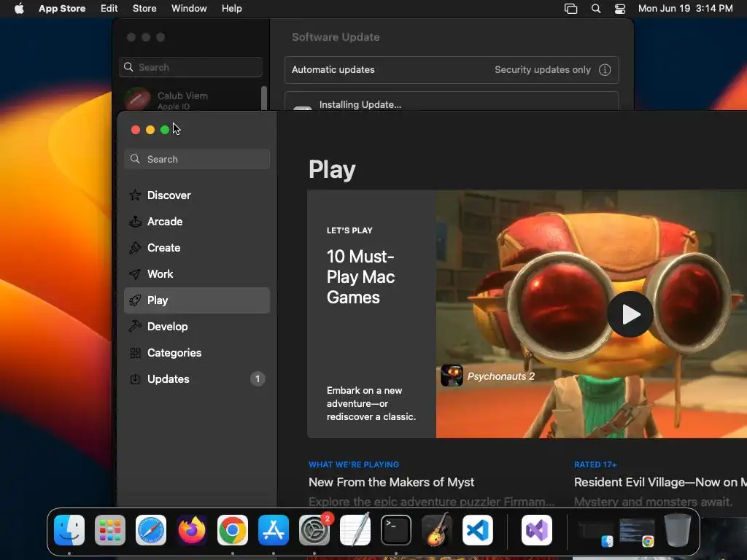Image resolution: width=747 pixels, height=560 pixels.
Task: Open the Resident Evil Village story
Action: pos(660,483)
